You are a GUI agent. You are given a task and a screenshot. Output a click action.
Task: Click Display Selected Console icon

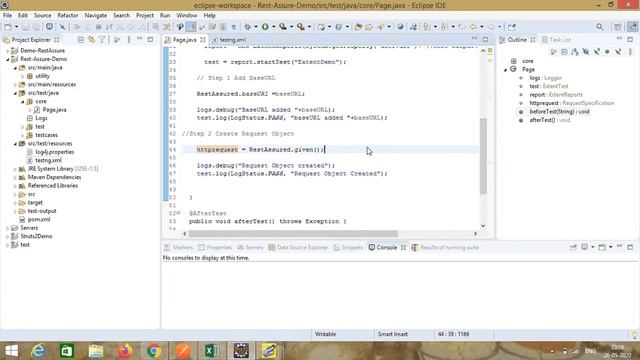[584, 247]
